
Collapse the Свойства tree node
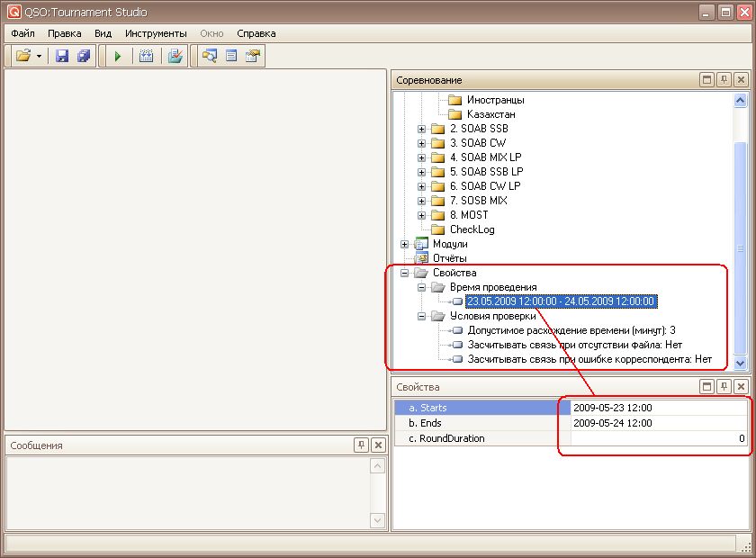click(404, 273)
